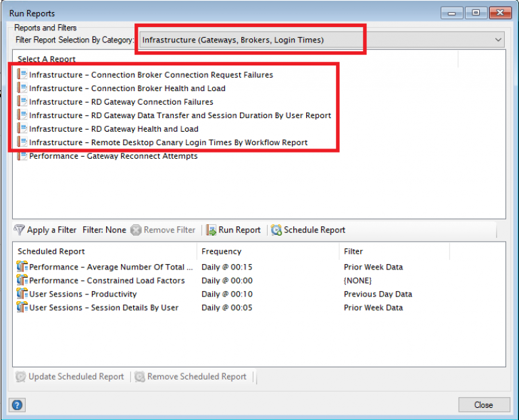
Task: Click icon of Average Number Of Total scheduled report
Action: pyautogui.click(x=22, y=266)
